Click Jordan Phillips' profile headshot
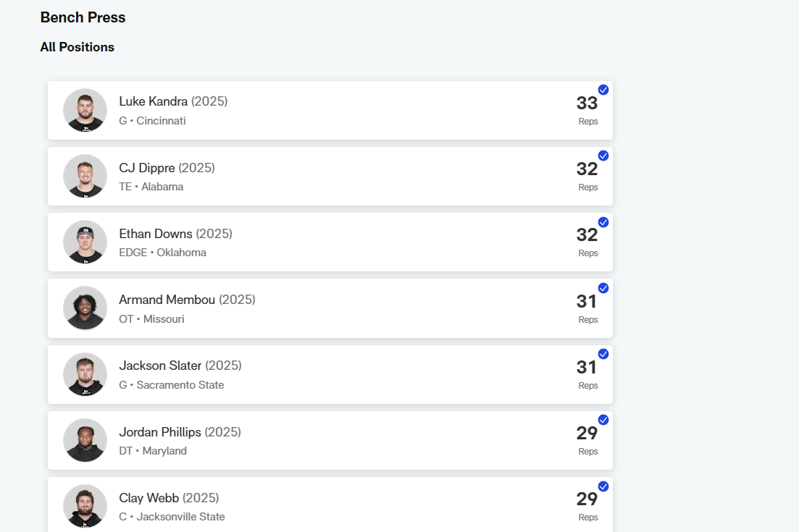Image resolution: width=799 pixels, height=532 pixels. click(85, 440)
